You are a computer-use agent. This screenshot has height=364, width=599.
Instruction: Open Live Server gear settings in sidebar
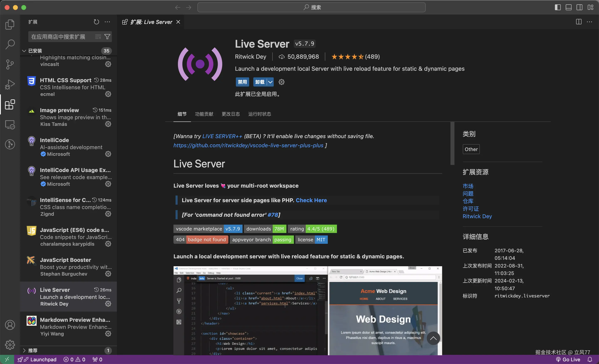[108, 304]
